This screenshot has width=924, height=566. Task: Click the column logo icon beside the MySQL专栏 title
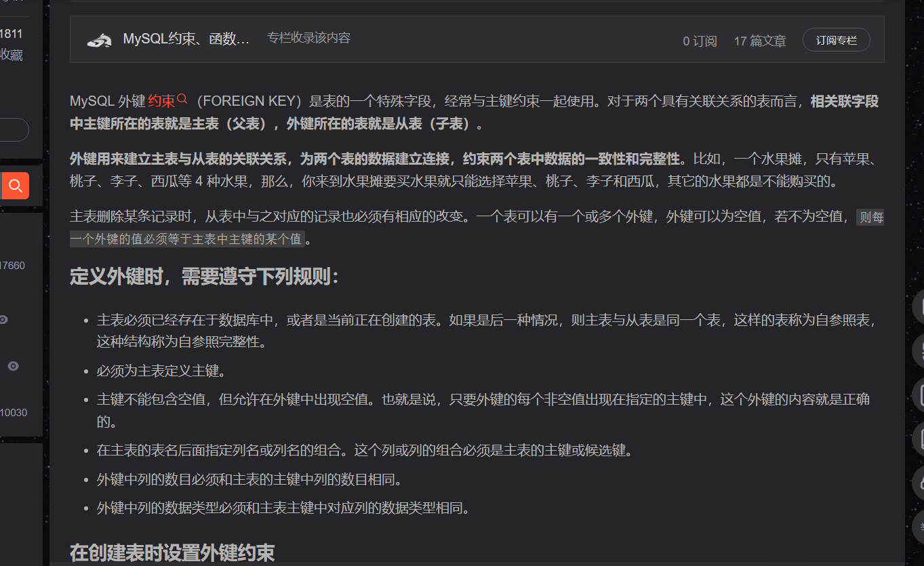pyautogui.click(x=99, y=40)
